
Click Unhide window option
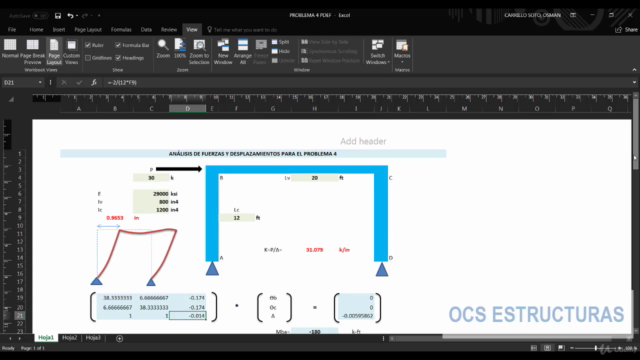click(x=283, y=61)
